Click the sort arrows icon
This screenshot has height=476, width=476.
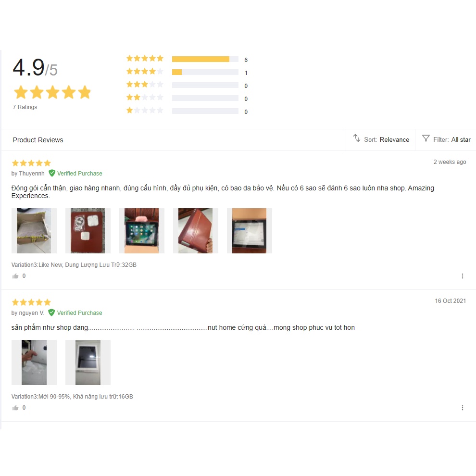click(356, 138)
